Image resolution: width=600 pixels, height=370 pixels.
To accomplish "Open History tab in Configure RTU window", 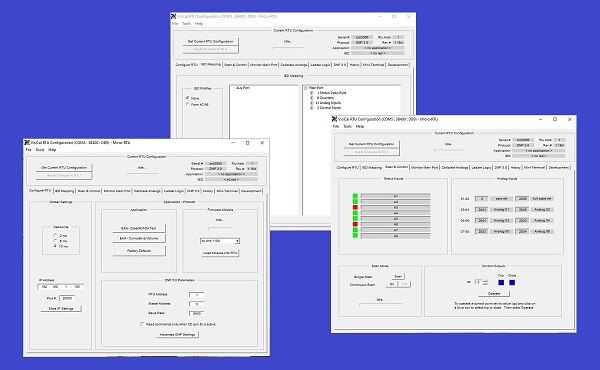I will [x=208, y=191].
